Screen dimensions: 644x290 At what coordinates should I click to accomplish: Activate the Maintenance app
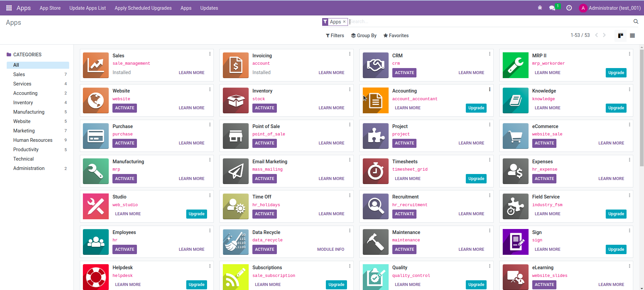[x=404, y=249]
